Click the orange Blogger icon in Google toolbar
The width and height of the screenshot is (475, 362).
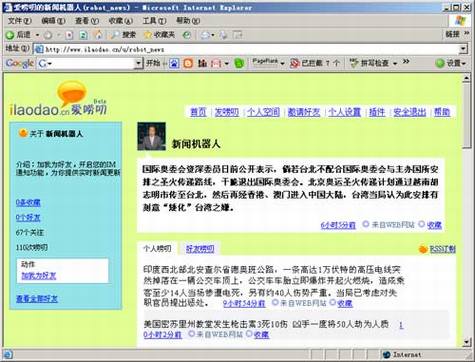pos(188,63)
